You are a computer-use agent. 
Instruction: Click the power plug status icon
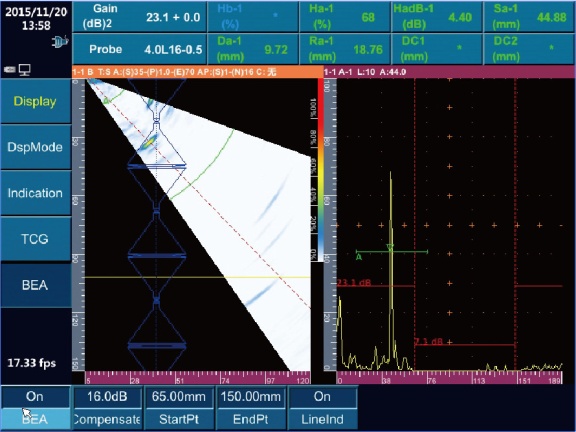(60, 42)
